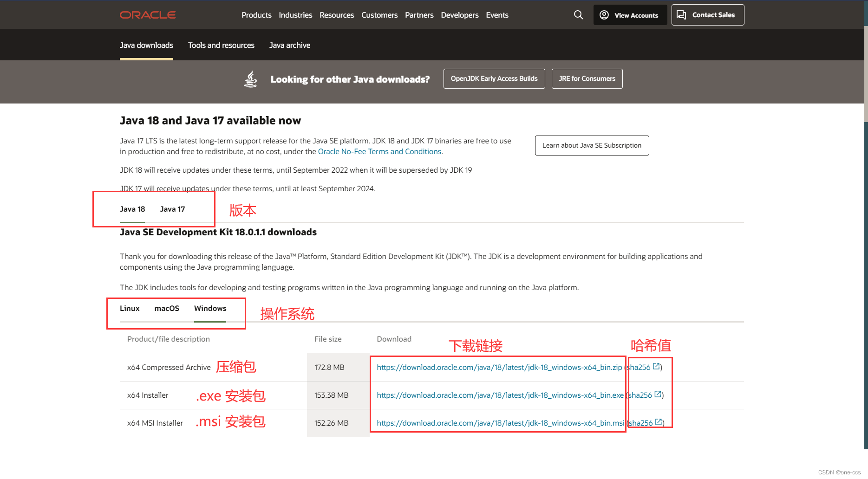
Task: Click the Java 18 and Java 17 heading
Action: pyautogui.click(x=210, y=121)
